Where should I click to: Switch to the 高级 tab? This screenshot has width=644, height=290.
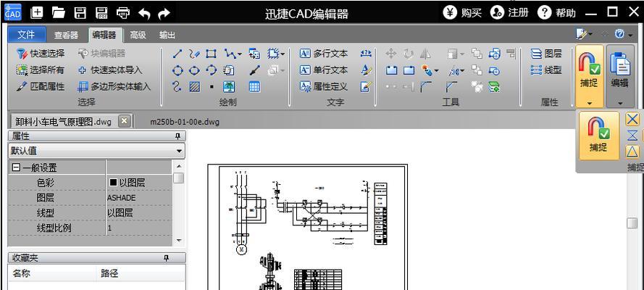pyautogui.click(x=138, y=35)
